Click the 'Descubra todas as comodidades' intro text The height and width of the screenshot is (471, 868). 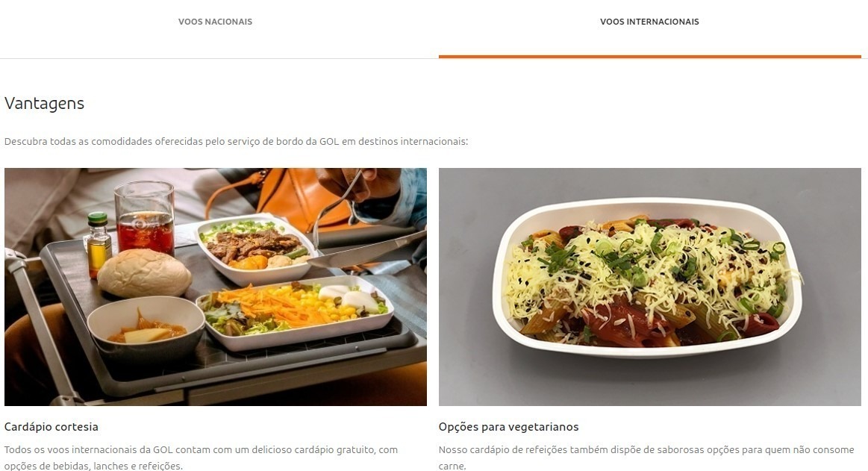[x=237, y=142]
